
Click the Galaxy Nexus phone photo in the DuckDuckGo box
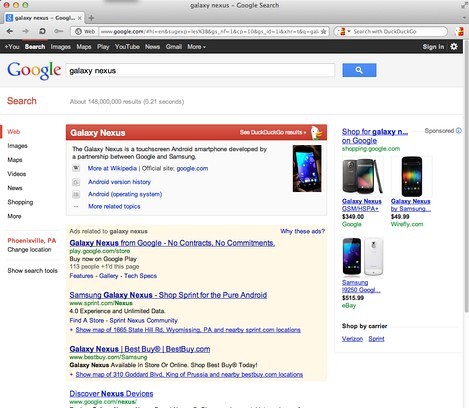(x=307, y=168)
